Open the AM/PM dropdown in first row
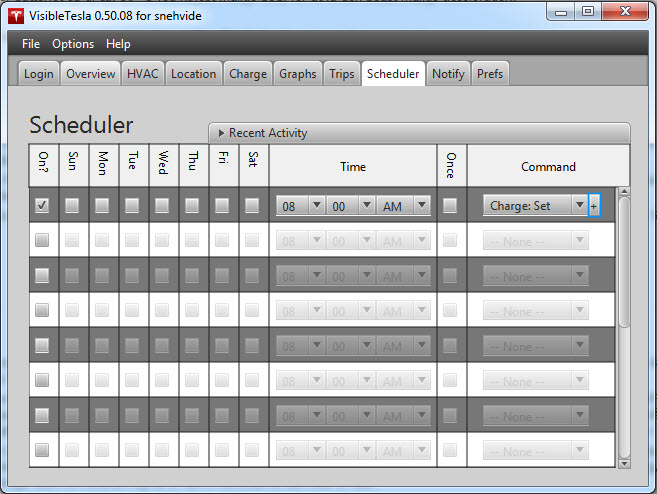657x494 pixels. [x=403, y=206]
